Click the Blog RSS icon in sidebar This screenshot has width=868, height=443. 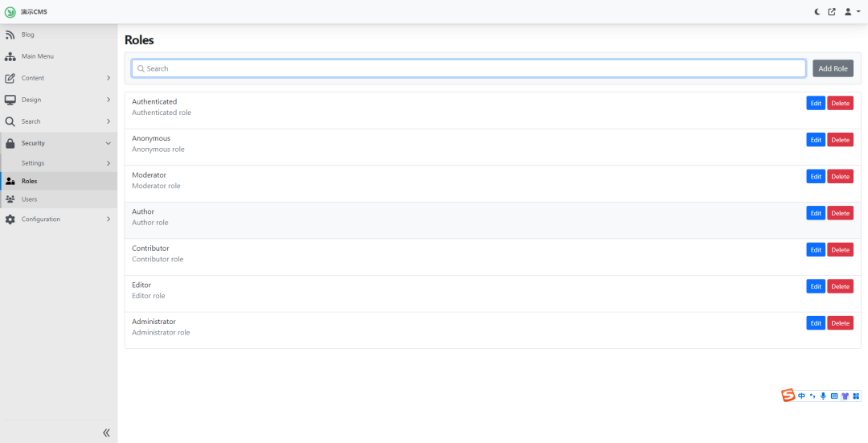[10, 35]
